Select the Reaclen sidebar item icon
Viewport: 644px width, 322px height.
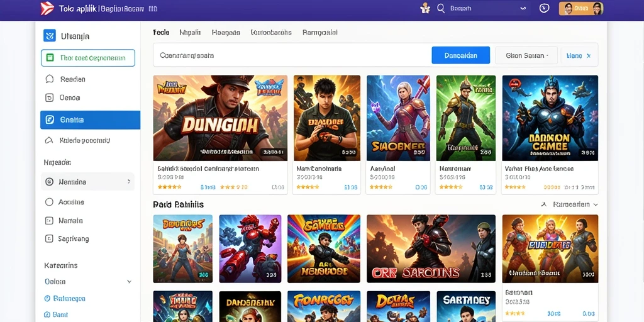click(49, 79)
